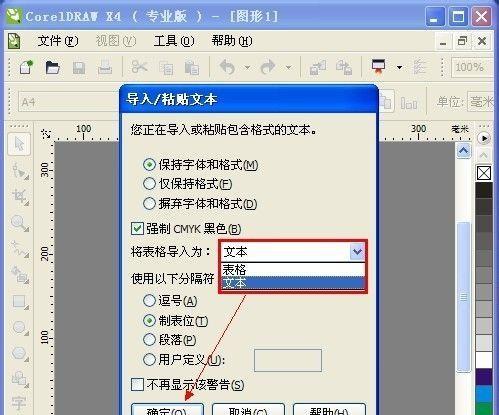Select the Basic shapes tool
Viewport: 499px width, 415px height.
(x=20, y=379)
